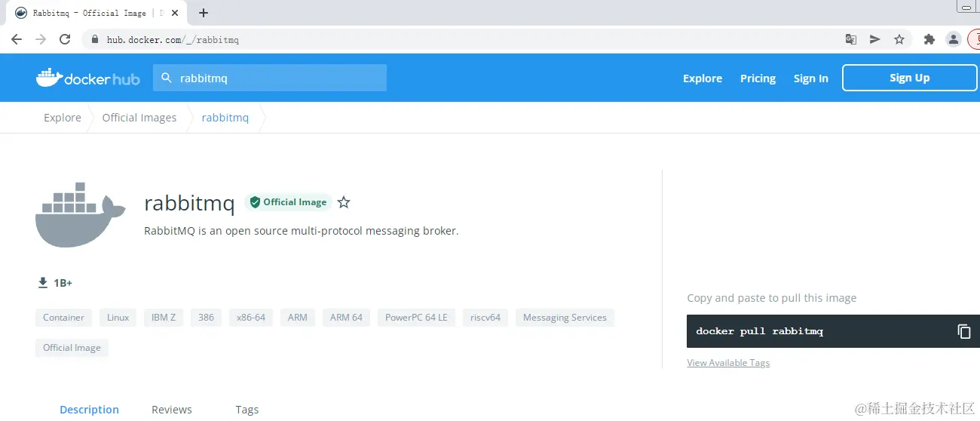This screenshot has height=421, width=980.
Task: Click the ARM 64 tag chip
Action: click(346, 318)
